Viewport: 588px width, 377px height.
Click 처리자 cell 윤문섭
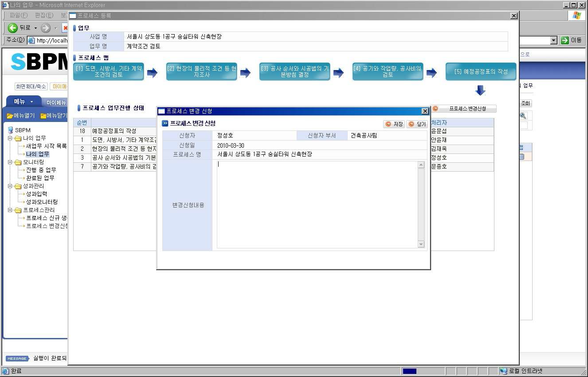[462, 131]
